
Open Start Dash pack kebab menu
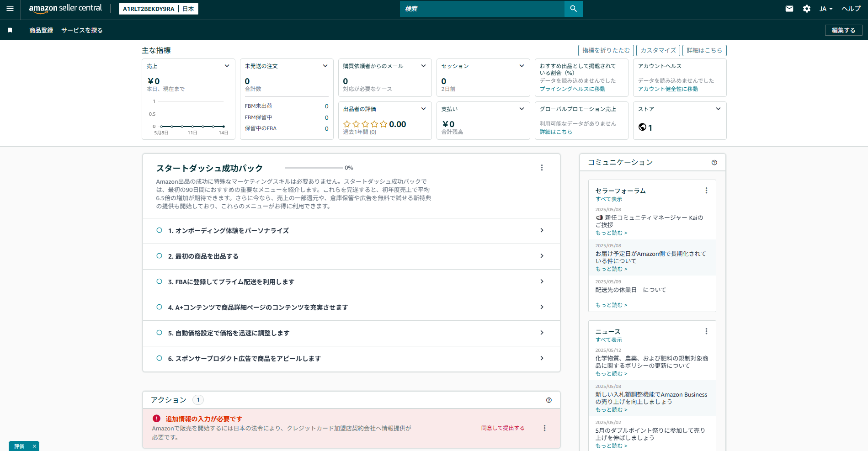tap(542, 168)
